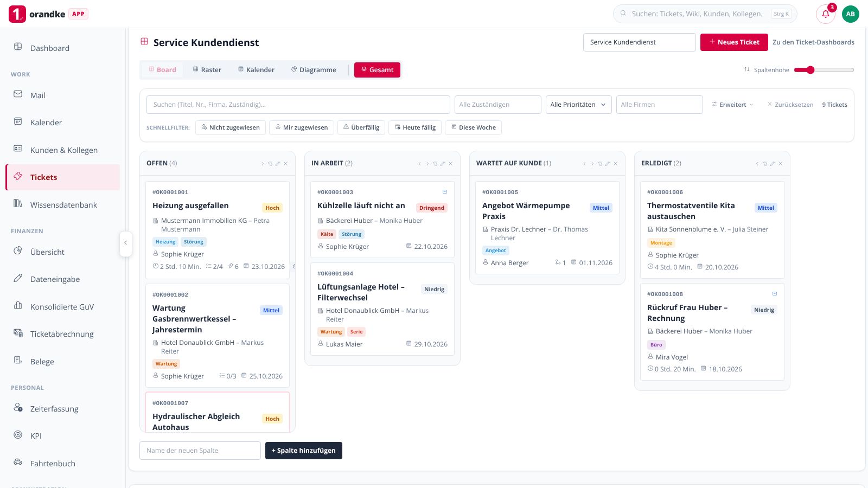
Task: Open the Service Kundendienst board selector
Action: tap(640, 42)
